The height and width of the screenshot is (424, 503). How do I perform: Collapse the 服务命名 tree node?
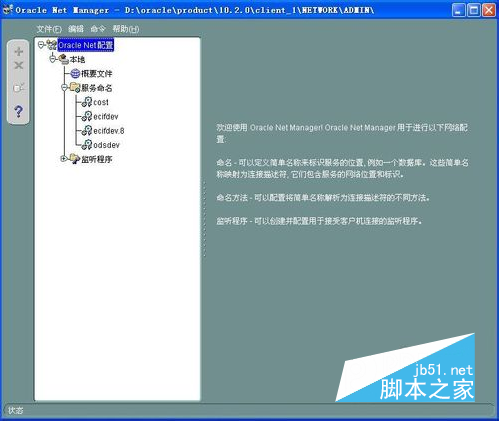pos(64,88)
